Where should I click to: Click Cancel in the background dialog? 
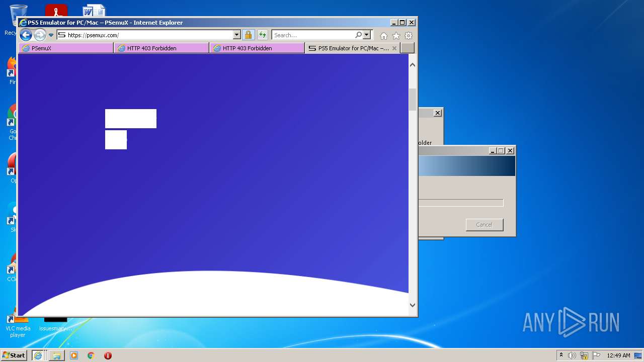tap(485, 225)
